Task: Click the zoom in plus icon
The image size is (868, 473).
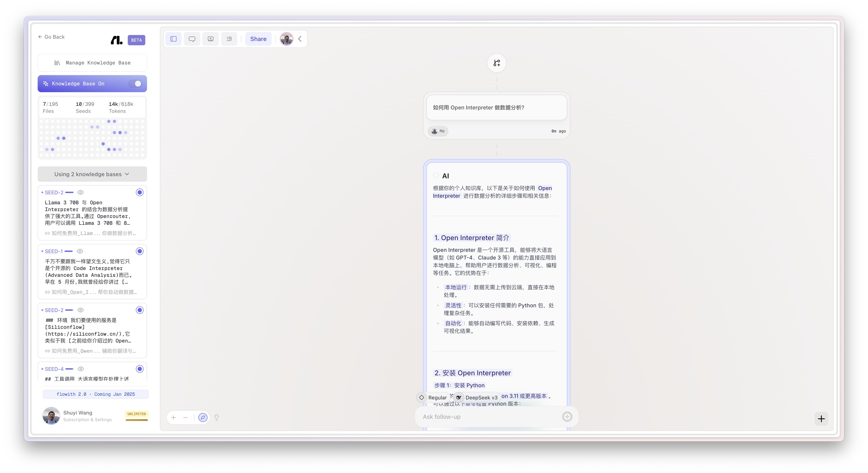Action: pyautogui.click(x=173, y=417)
